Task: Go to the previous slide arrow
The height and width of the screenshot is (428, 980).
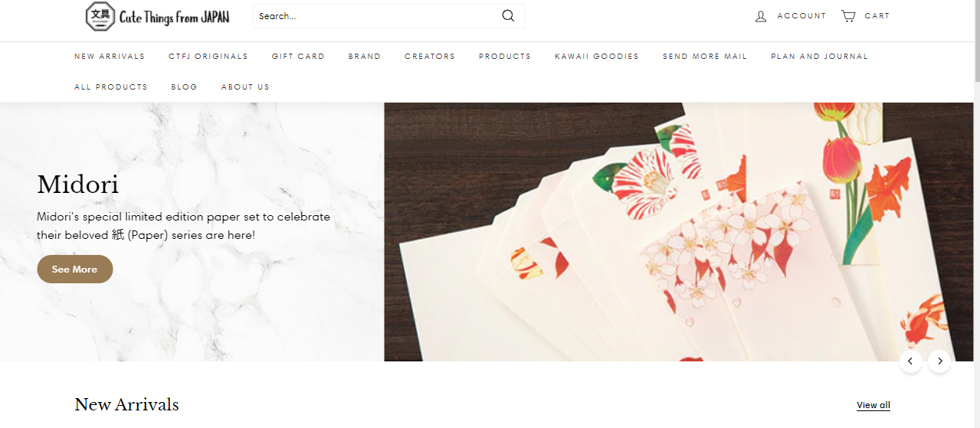Action: (x=911, y=361)
